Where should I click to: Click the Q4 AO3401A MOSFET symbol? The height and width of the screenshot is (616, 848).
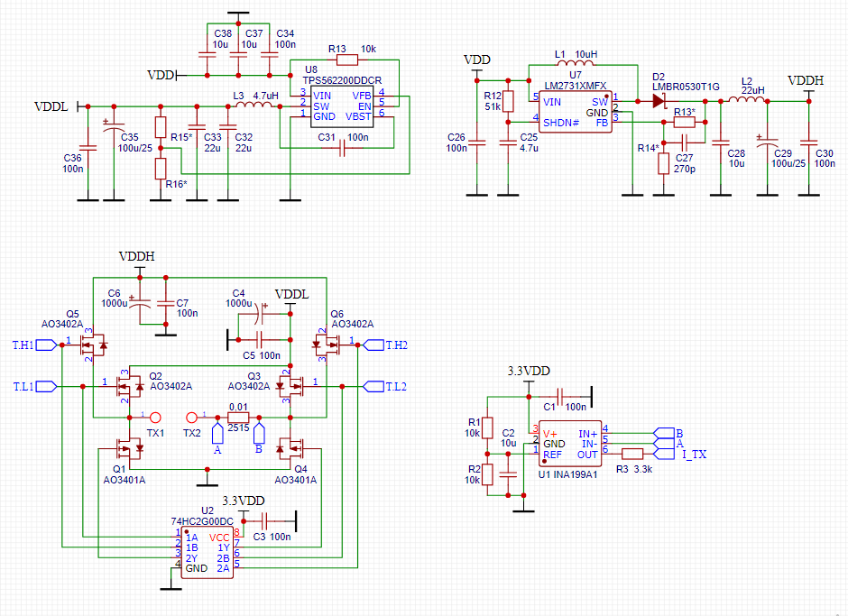(x=290, y=448)
